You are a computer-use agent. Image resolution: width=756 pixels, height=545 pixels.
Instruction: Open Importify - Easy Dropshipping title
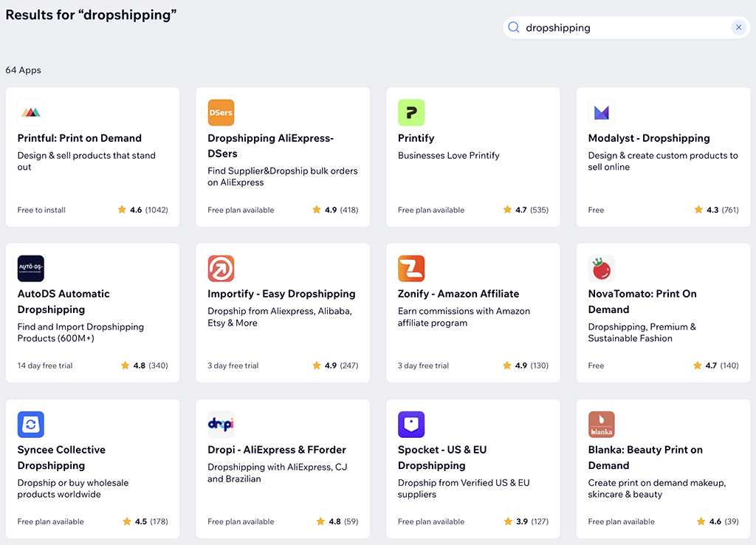pyautogui.click(x=281, y=294)
